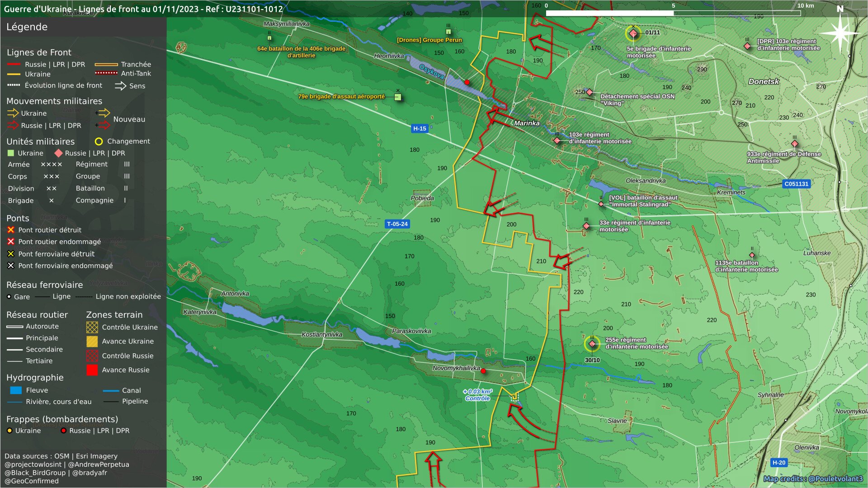
Task: Click the north compass star icon
Action: click(840, 33)
